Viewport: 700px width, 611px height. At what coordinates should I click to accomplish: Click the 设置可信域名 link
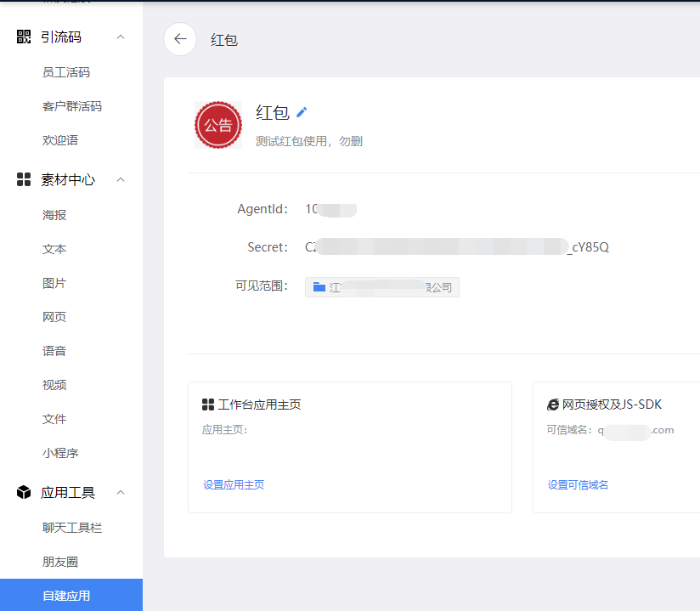click(x=578, y=485)
